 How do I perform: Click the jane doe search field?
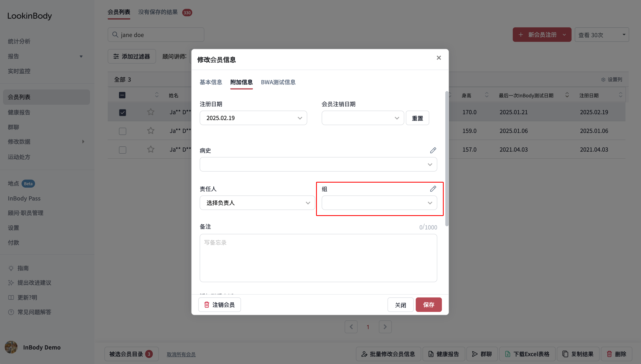[156, 35]
